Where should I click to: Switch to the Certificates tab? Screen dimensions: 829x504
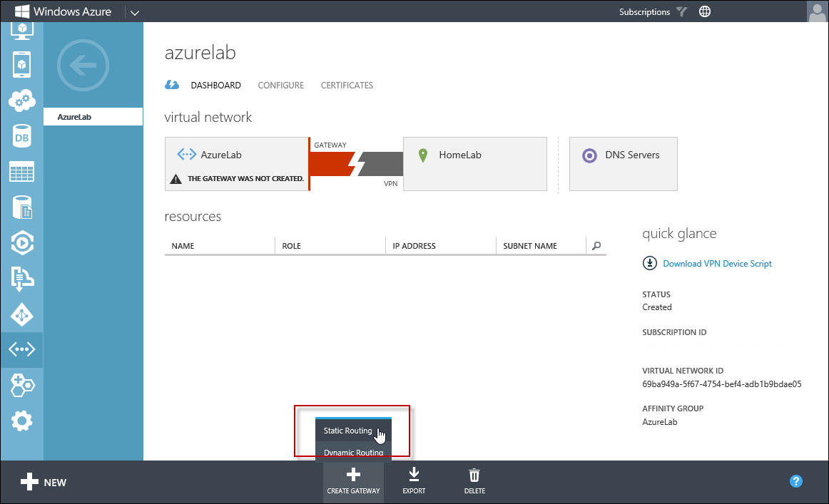click(x=347, y=86)
